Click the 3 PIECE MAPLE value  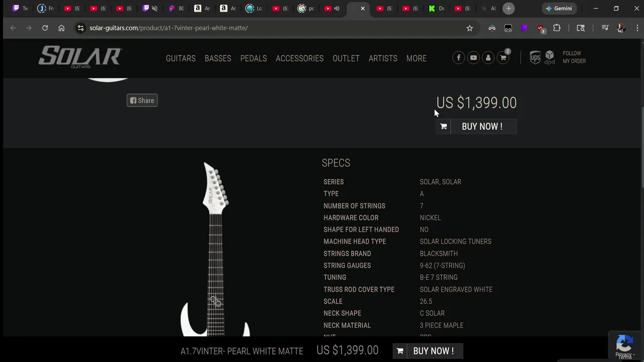pyautogui.click(x=441, y=325)
